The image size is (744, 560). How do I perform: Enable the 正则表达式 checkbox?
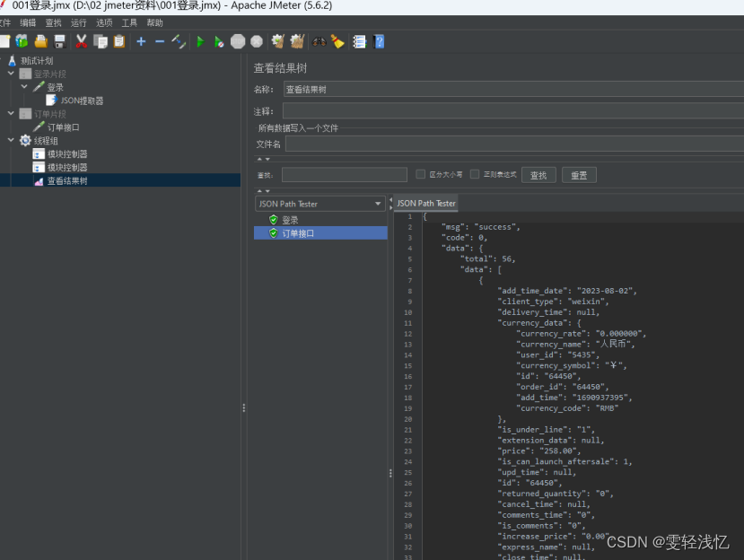475,174
